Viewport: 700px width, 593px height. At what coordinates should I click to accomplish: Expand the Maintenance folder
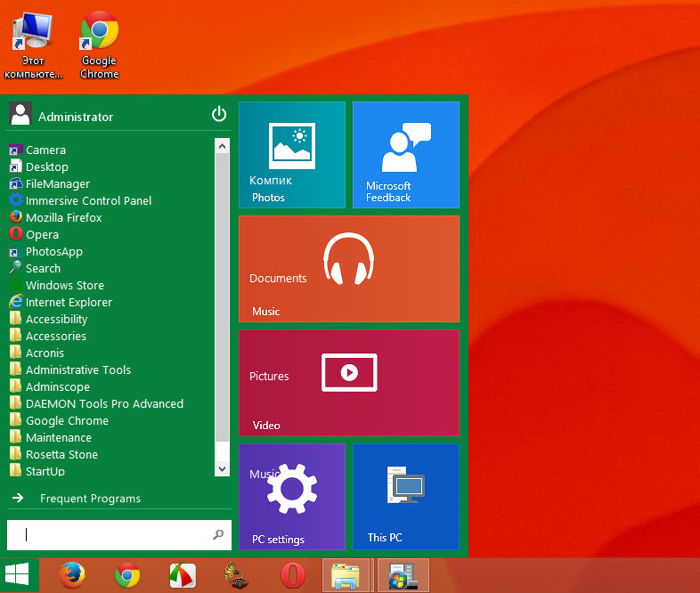click(x=51, y=438)
